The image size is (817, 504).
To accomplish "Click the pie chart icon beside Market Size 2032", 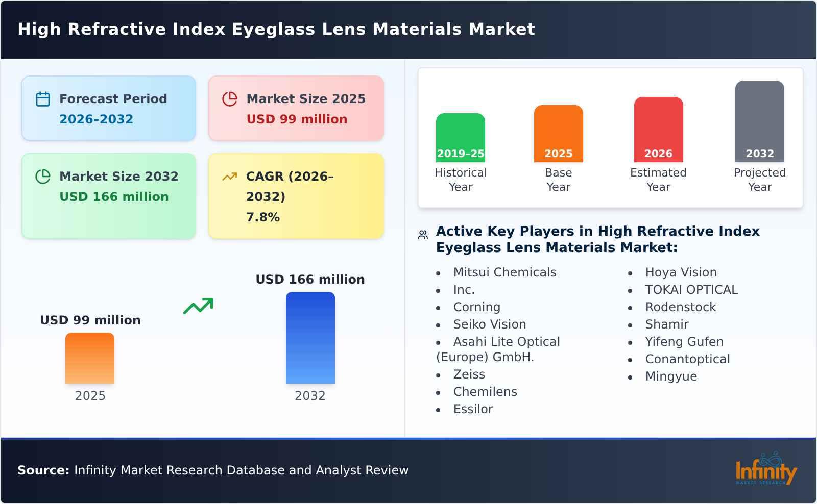I will pyautogui.click(x=43, y=177).
